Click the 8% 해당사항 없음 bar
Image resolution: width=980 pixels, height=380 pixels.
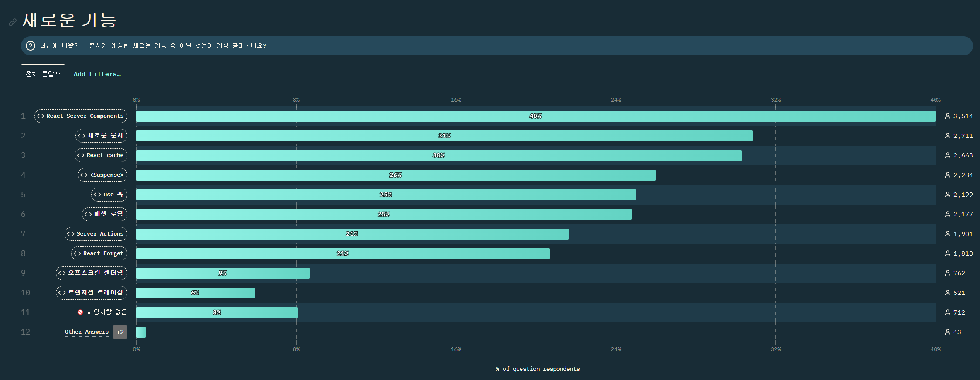pyautogui.click(x=217, y=312)
